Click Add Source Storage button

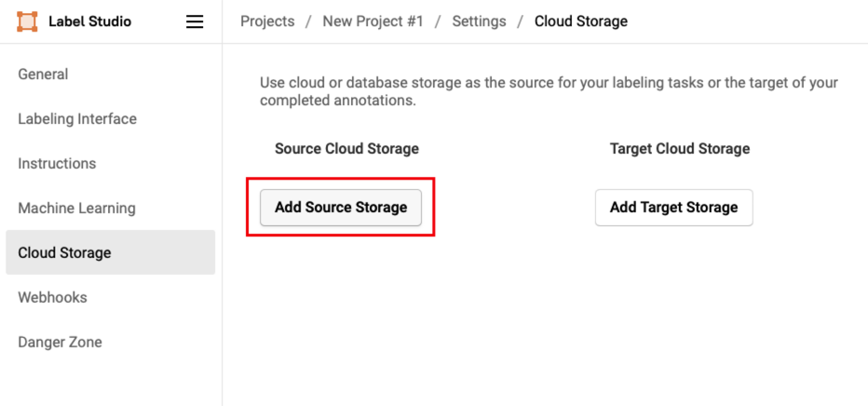coord(341,208)
